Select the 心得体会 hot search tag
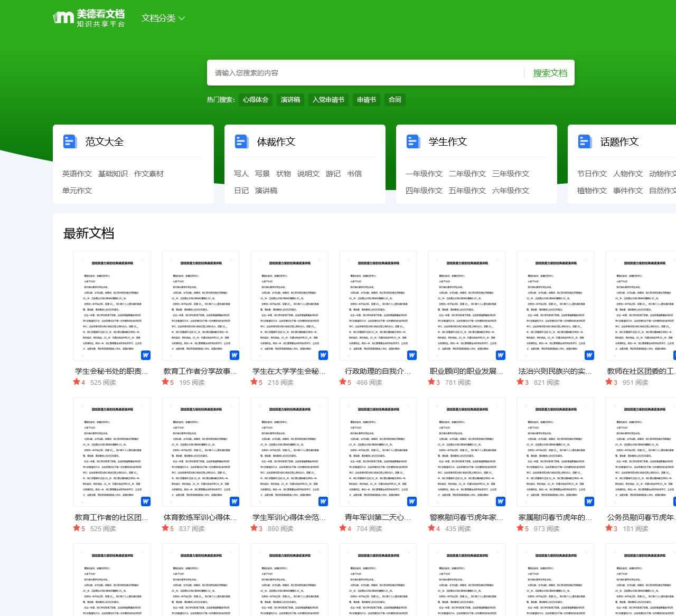Image resolution: width=676 pixels, height=616 pixels. tap(256, 100)
